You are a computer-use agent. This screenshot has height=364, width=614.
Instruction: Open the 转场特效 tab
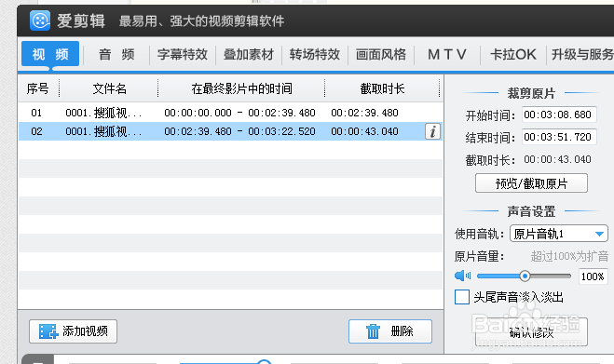coord(315,54)
